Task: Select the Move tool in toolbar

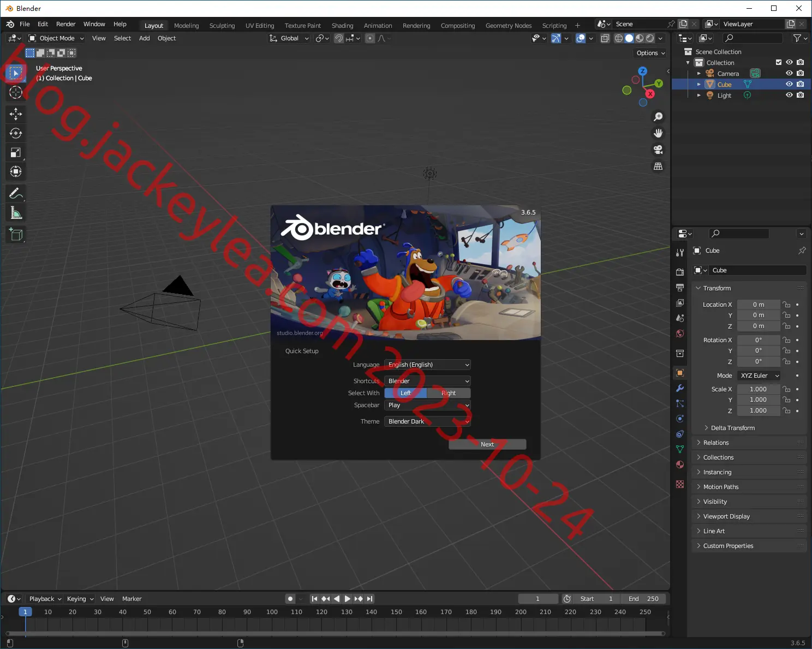Action: (16, 114)
